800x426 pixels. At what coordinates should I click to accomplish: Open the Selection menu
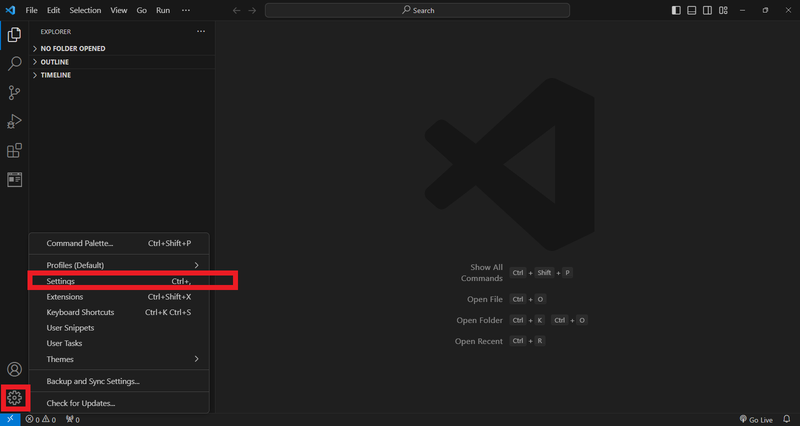[x=85, y=10]
